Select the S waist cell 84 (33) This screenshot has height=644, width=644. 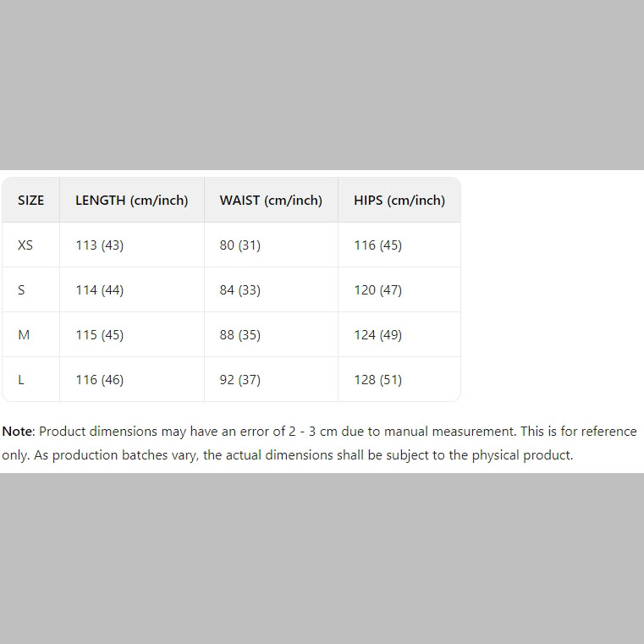[x=240, y=290]
